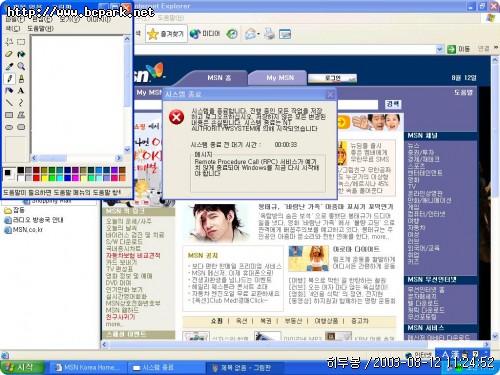The width and height of the screenshot is (500, 375).
Task: Click the Paint canvas horizontal scroll right arrow
Action: tap(119, 158)
